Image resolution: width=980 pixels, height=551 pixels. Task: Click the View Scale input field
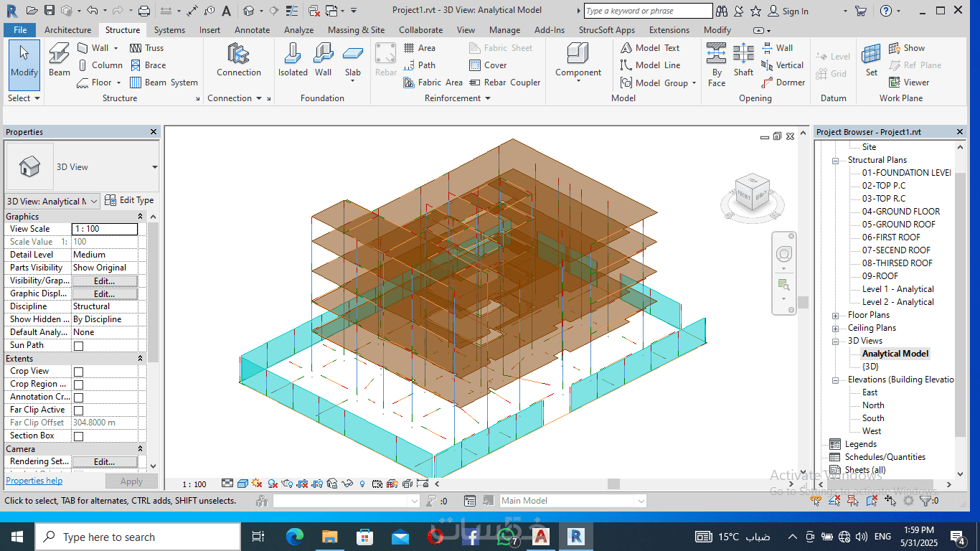[105, 229]
